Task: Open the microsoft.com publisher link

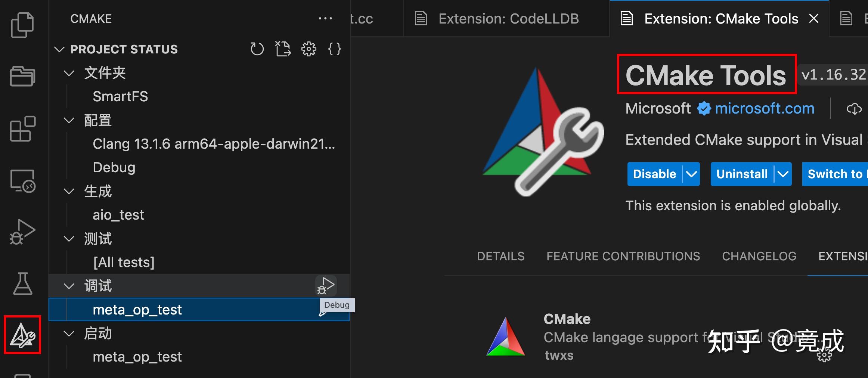Action: [765, 108]
